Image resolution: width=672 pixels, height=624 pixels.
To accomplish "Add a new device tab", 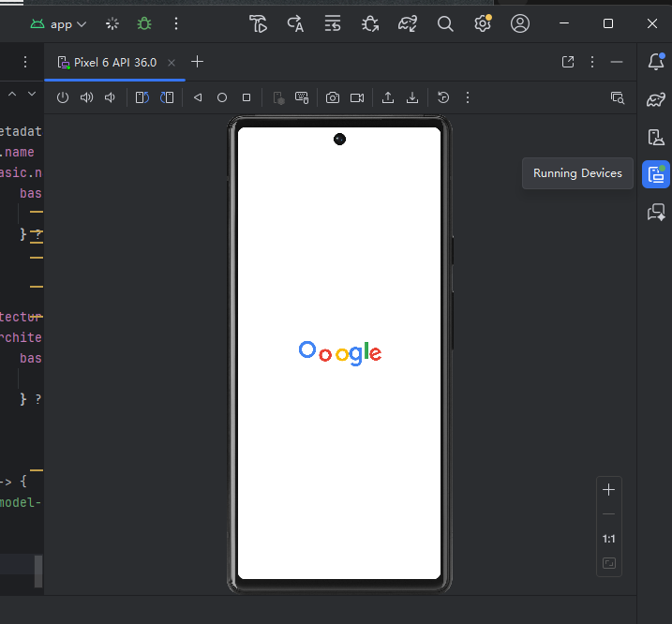I will coord(197,62).
